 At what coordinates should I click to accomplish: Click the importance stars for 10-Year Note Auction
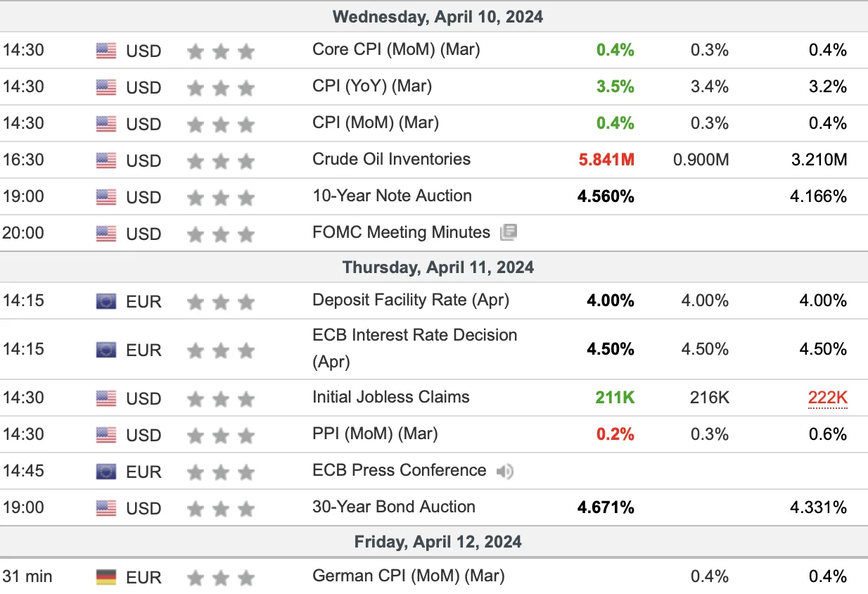tap(221, 197)
